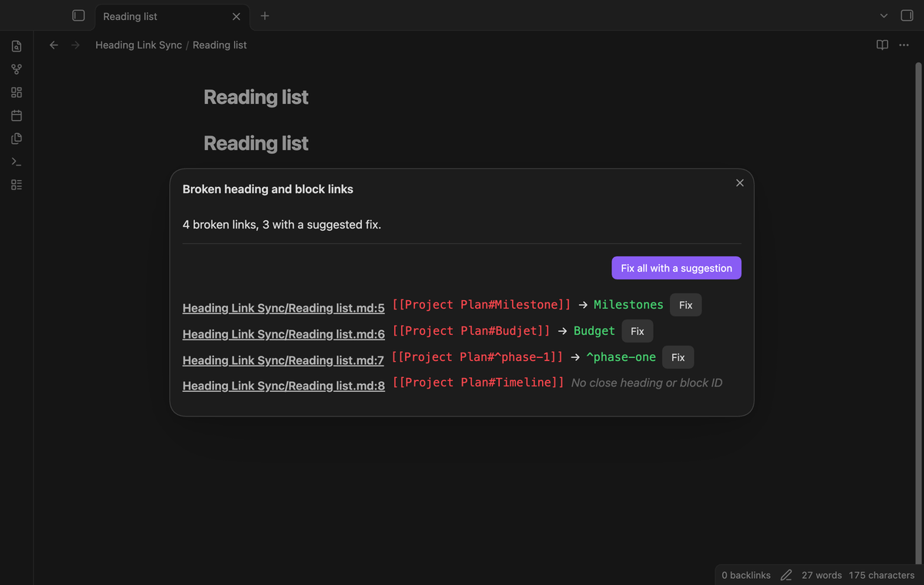Fix the Milestone broken link
Viewport: 924px width, 585px height.
pyautogui.click(x=686, y=305)
